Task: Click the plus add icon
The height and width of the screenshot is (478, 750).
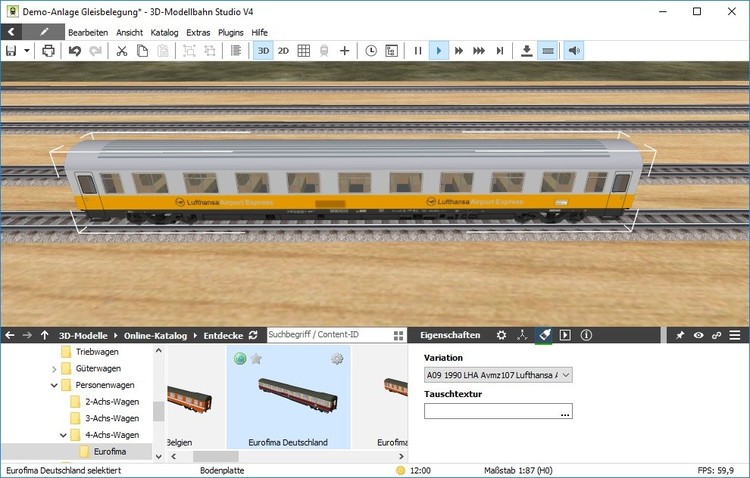Action: [344, 51]
